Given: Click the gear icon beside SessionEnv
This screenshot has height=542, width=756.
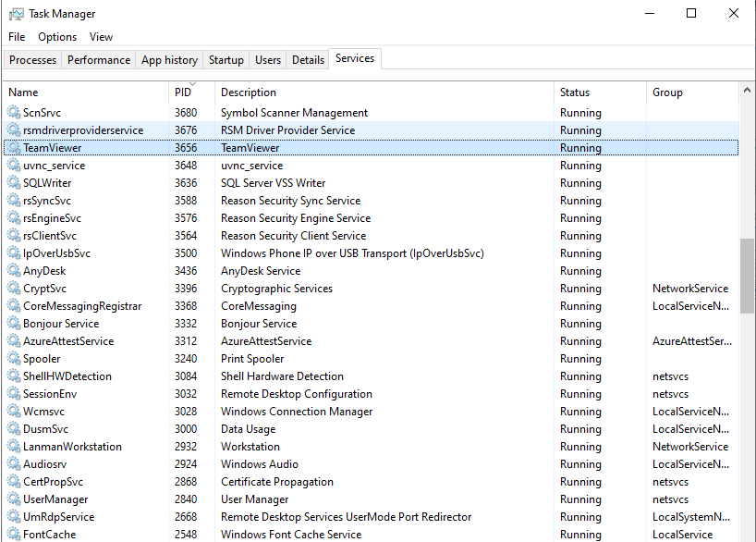Looking at the screenshot, I should pyautogui.click(x=14, y=394).
